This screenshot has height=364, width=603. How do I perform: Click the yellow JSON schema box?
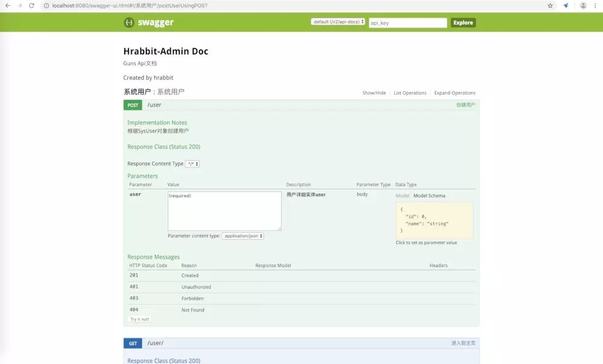435,220
